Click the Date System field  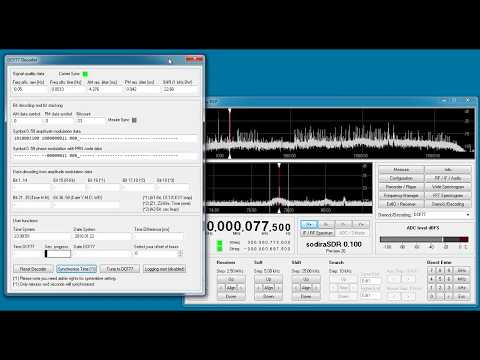[x=102, y=236]
